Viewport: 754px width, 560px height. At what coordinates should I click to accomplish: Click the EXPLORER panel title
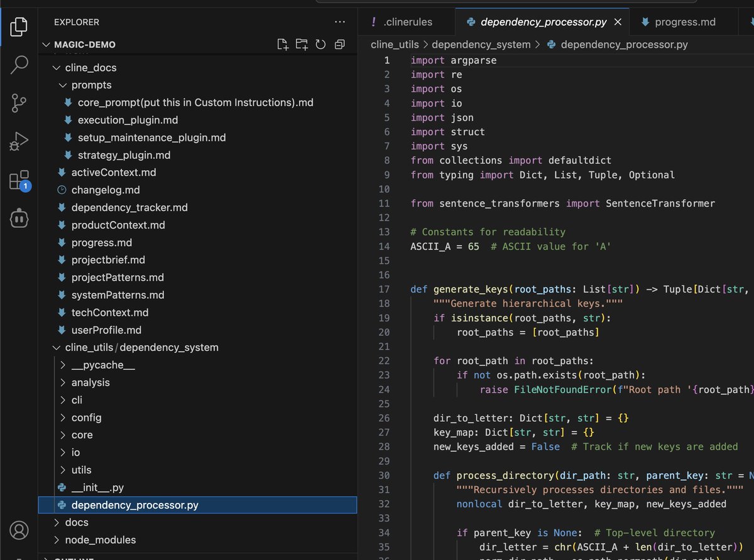(x=77, y=22)
